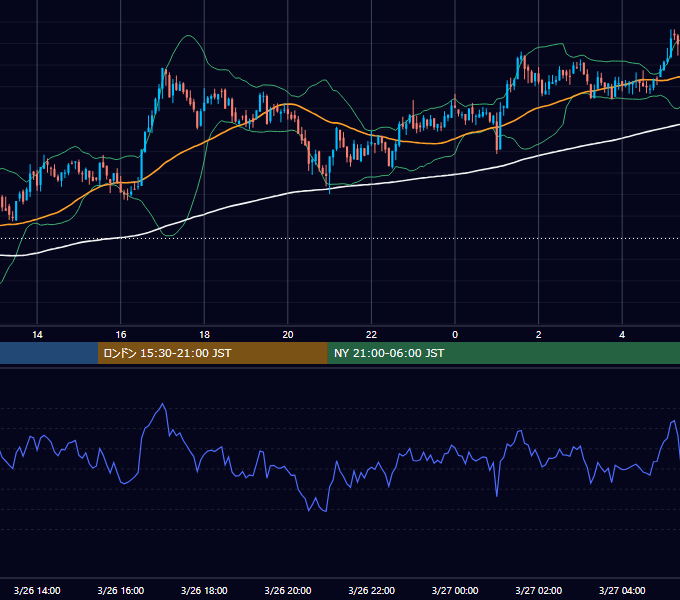Click the 20 hour axis label

pyautogui.click(x=288, y=335)
